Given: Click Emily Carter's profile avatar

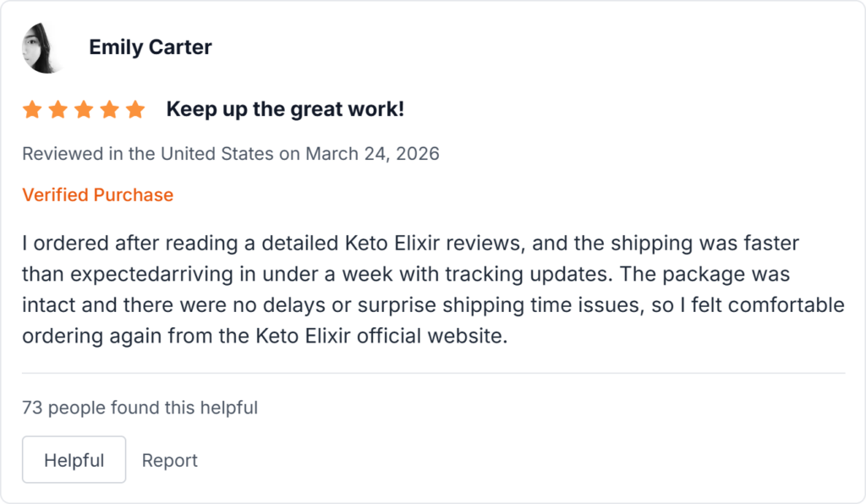Looking at the screenshot, I should pyautogui.click(x=44, y=47).
